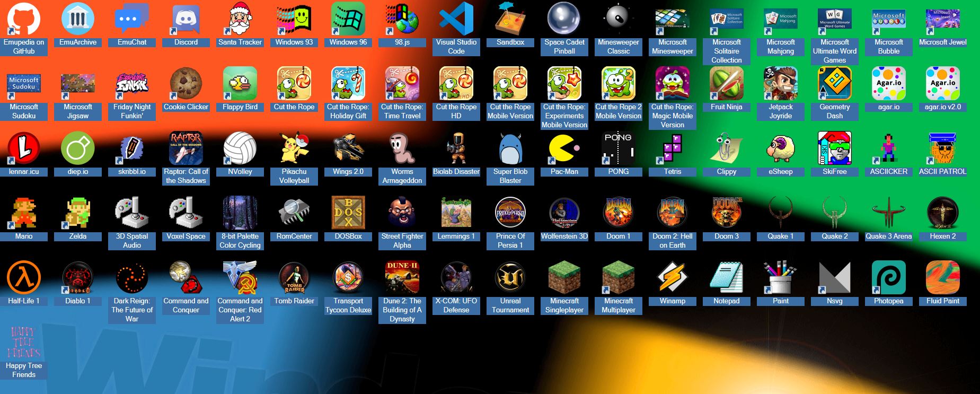Launch Geometry Dash from the desktop
Image resolution: width=980 pixels, height=394 pixels.
[x=834, y=84]
